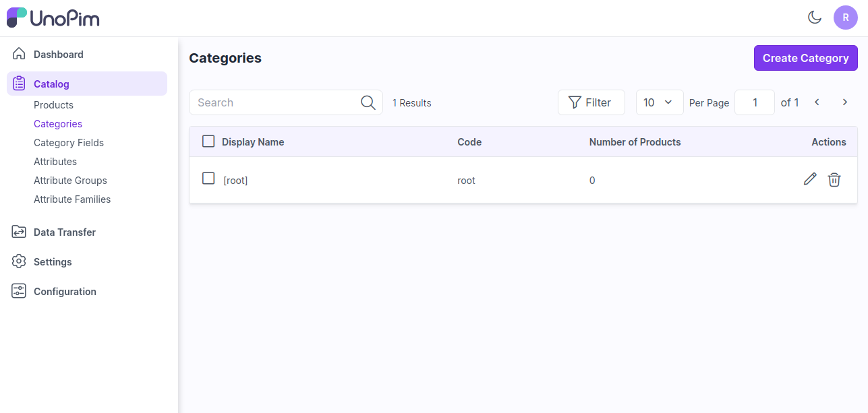Select all rows via header checkbox
The width and height of the screenshot is (868, 413).
pos(208,141)
